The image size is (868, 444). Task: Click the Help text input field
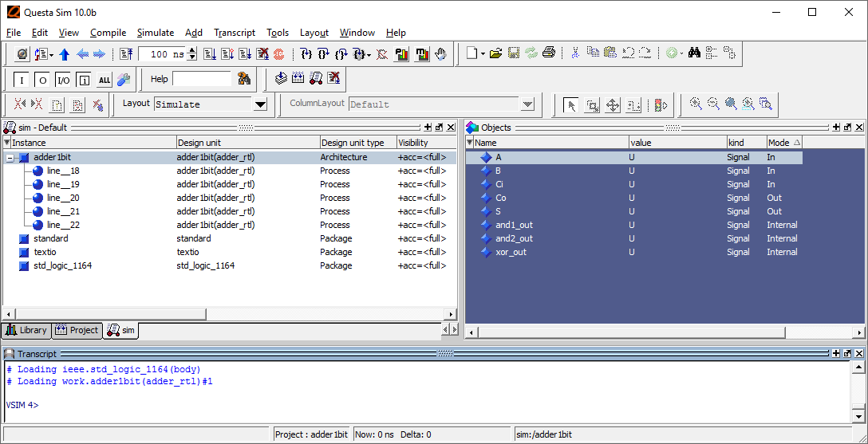(202, 79)
